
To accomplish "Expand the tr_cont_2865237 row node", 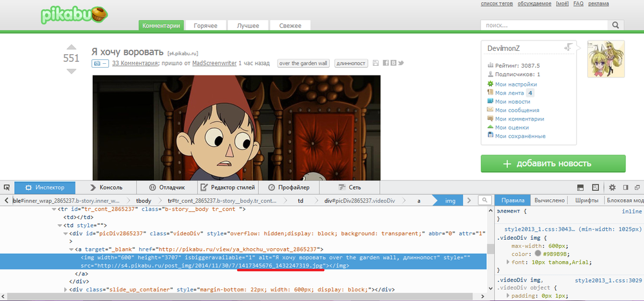I will point(53,210).
